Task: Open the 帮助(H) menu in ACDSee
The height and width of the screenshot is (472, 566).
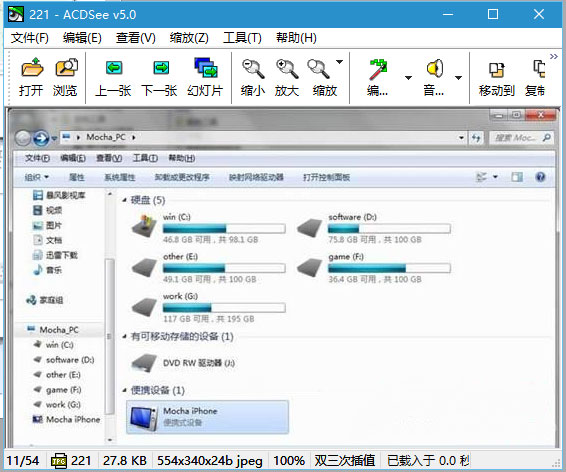Action: [x=296, y=38]
